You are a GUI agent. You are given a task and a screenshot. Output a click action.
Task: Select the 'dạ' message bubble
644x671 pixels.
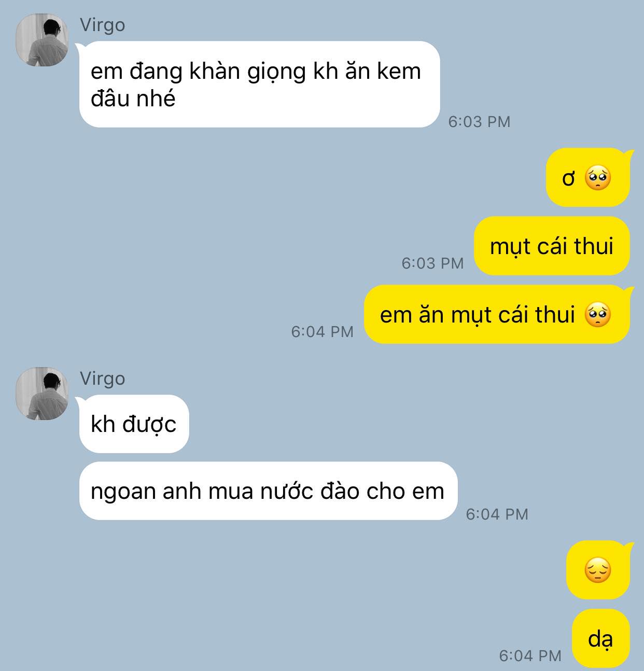[600, 639]
